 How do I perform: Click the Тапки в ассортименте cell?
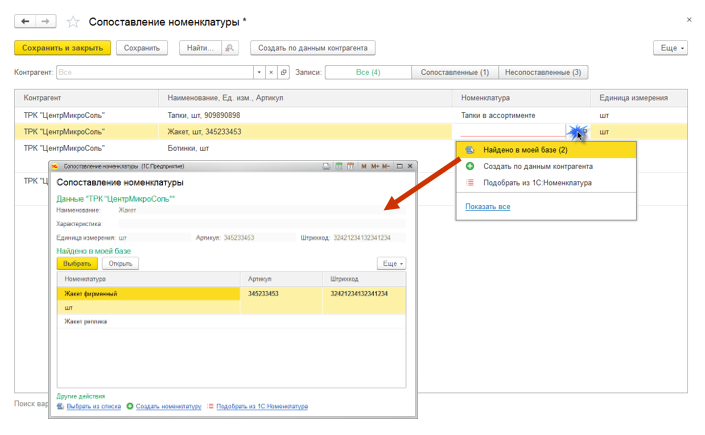pyautogui.click(x=521, y=116)
